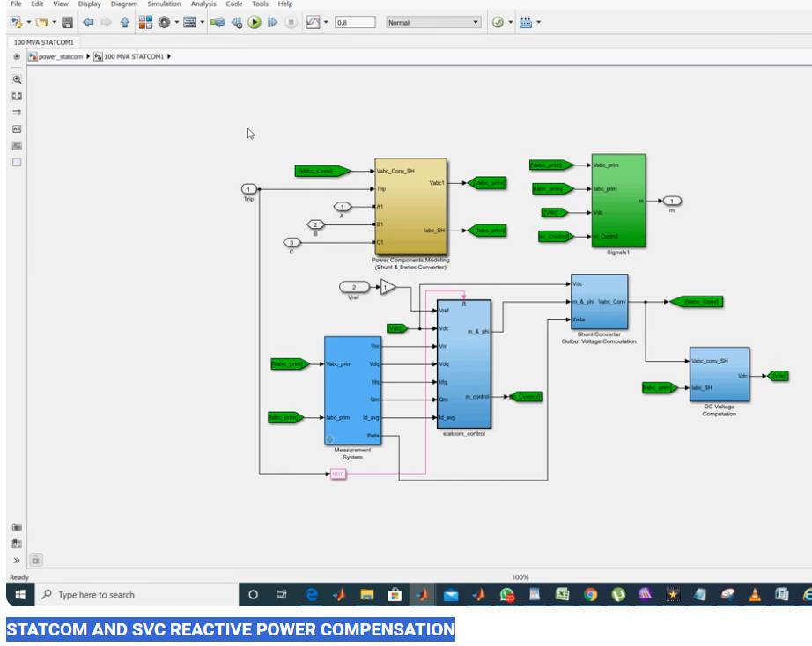Select the green Signals1 block
Image resolution: width=812 pixels, height=646 pixels.
tap(618, 201)
